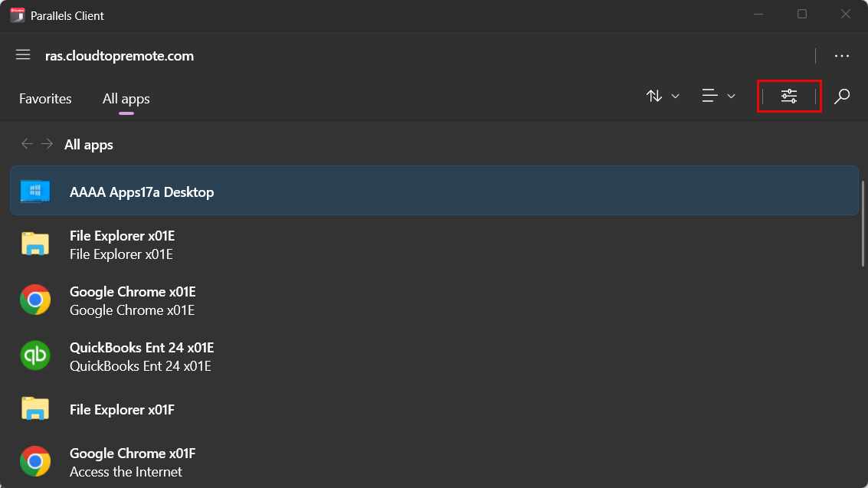The width and height of the screenshot is (868, 488).
Task: Click the forward navigation arrow
Action: coord(47,144)
